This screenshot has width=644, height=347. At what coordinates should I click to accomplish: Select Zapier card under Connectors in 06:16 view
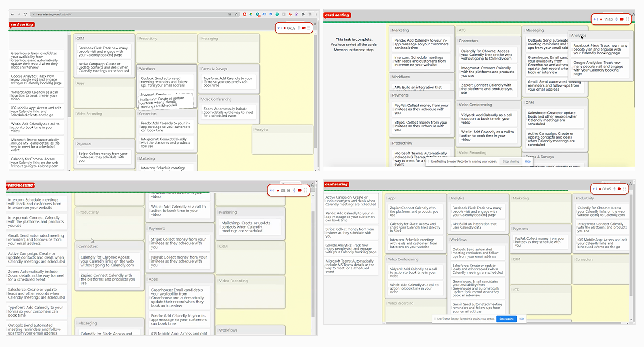[109, 279]
